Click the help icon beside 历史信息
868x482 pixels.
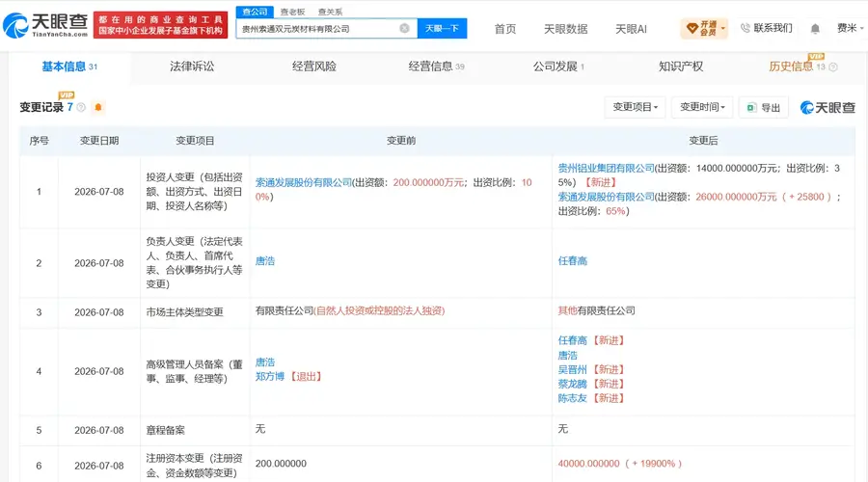(833, 67)
